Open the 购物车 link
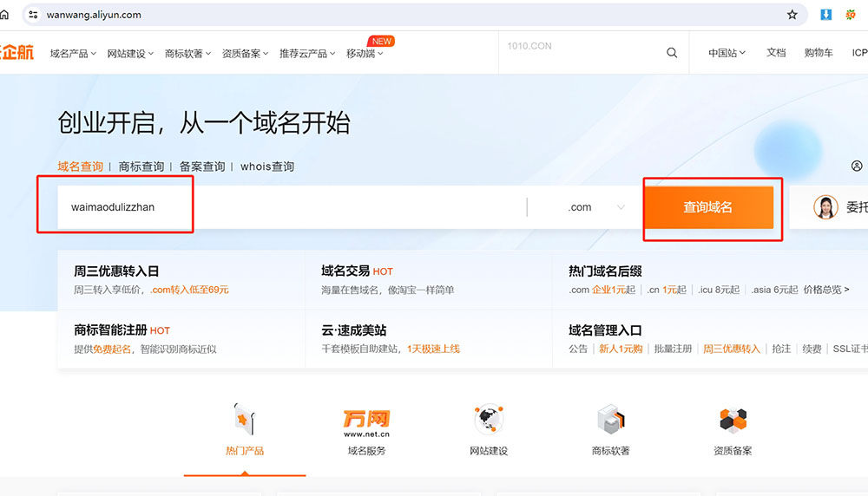Viewport: 868px width, 496px height. [x=819, y=53]
